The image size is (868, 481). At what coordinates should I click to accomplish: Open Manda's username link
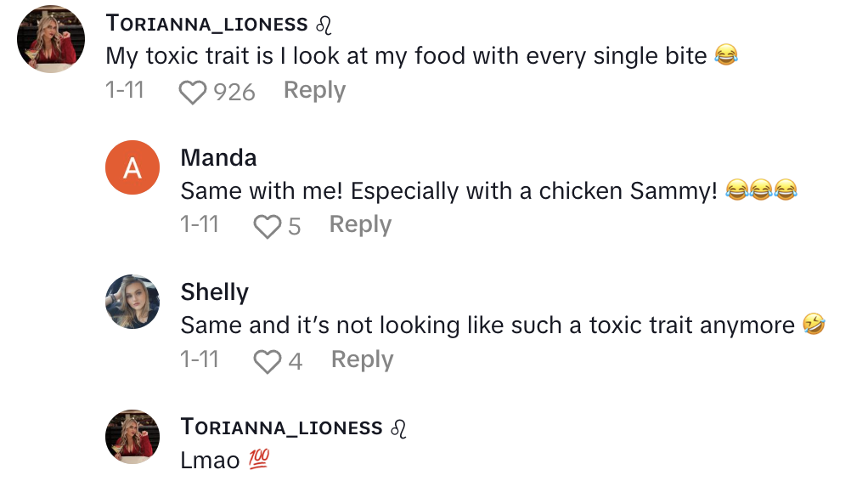[x=218, y=157]
